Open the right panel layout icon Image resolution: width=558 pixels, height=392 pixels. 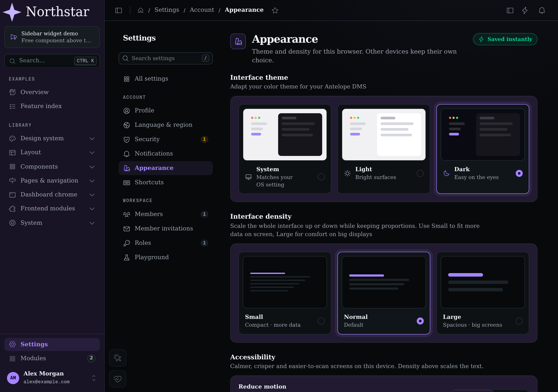pyautogui.click(x=510, y=10)
